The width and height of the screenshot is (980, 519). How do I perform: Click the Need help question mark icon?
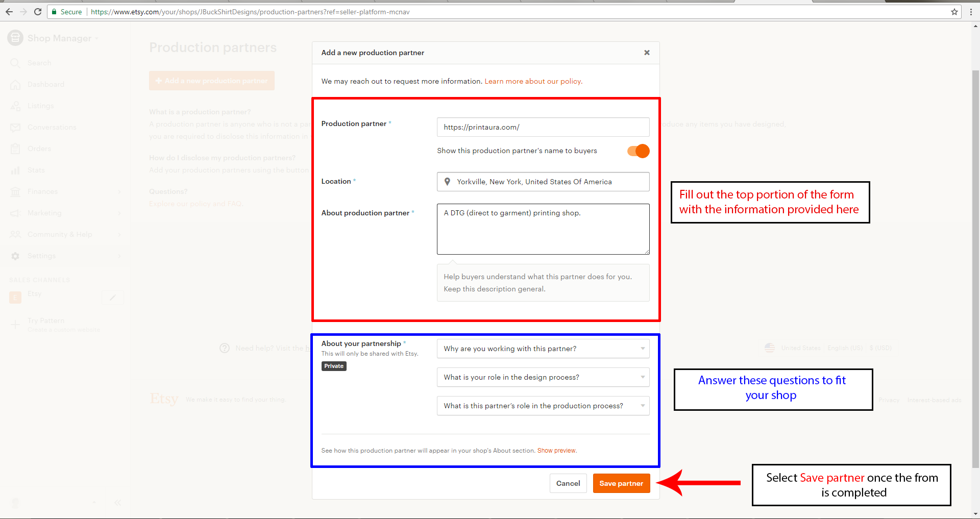click(x=225, y=348)
